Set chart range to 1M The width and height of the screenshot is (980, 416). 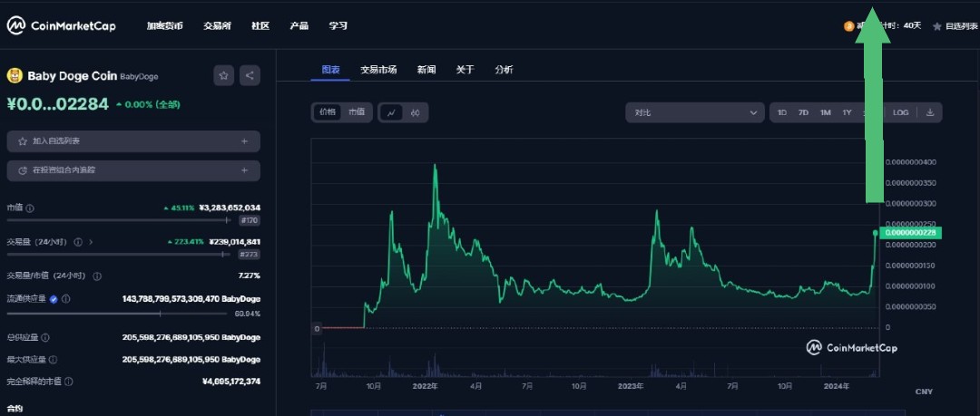pos(826,112)
